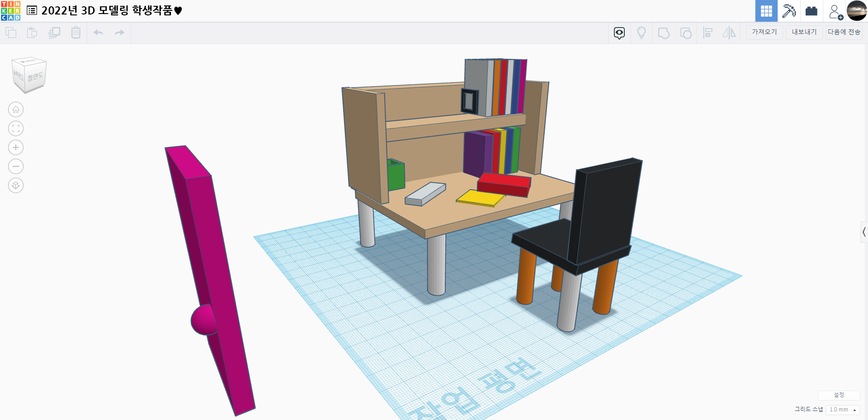Toggle the show-all lightbulb icon
Screen dimensions: 868x420
coord(642,33)
